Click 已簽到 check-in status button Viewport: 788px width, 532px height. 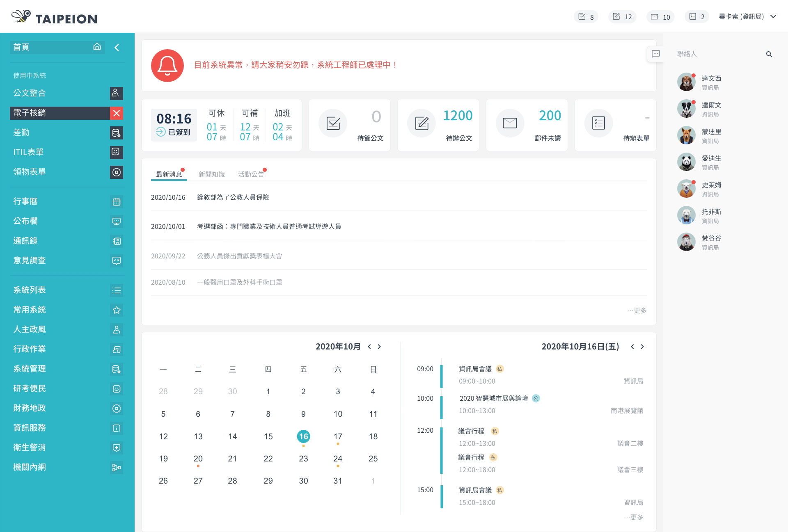point(174,132)
